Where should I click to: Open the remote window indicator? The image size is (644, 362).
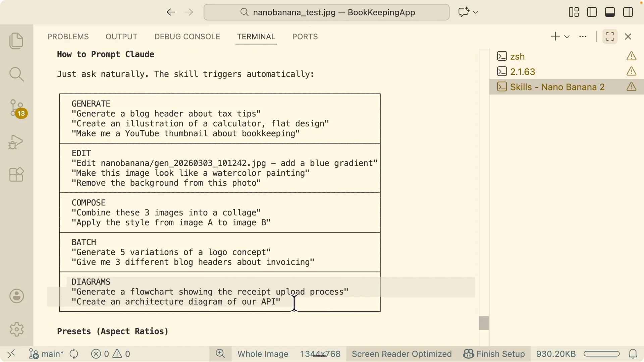(11, 354)
